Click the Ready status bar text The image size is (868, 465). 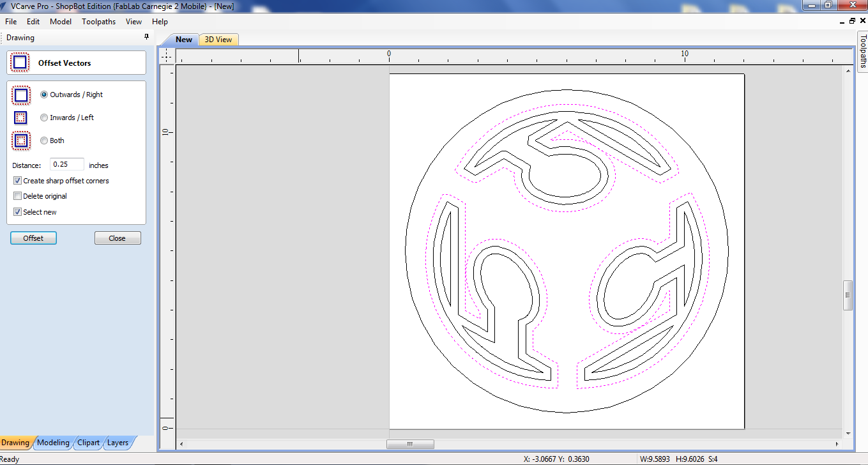[10, 459]
